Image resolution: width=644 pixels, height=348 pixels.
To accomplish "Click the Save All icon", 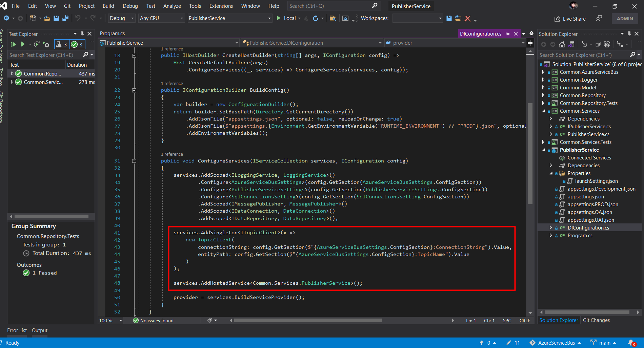I will pyautogui.click(x=65, y=18).
